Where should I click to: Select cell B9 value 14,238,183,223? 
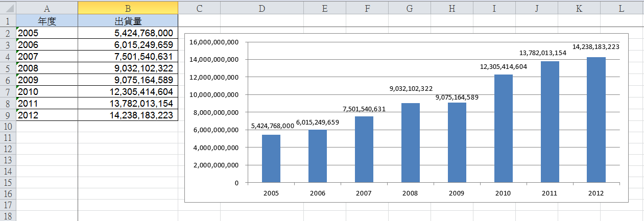(x=128, y=115)
